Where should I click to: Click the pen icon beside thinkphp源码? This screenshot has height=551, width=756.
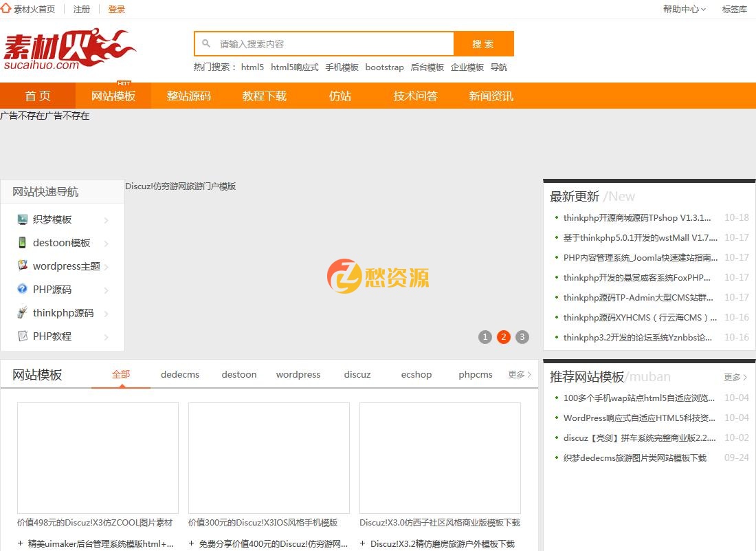click(x=21, y=312)
